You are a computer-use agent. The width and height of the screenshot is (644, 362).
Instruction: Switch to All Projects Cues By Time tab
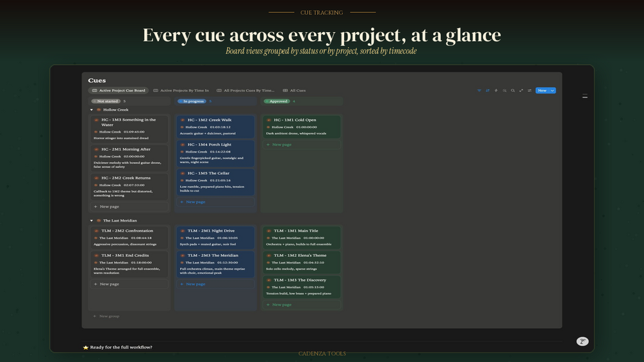(245, 90)
